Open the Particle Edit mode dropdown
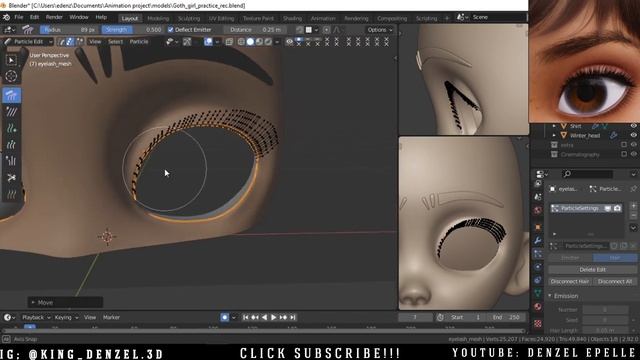 pyautogui.click(x=28, y=42)
